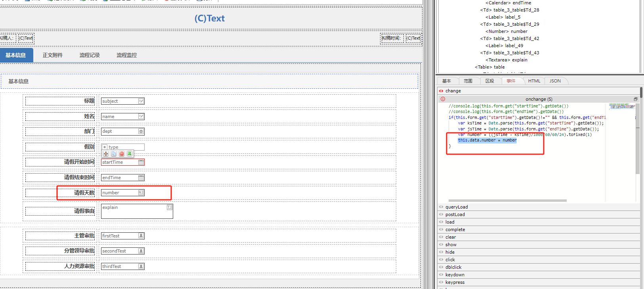Image resolution: width=644 pixels, height=289 pixels.
Task: Select the table_3_table$Td_29 tree node
Action: click(510, 24)
